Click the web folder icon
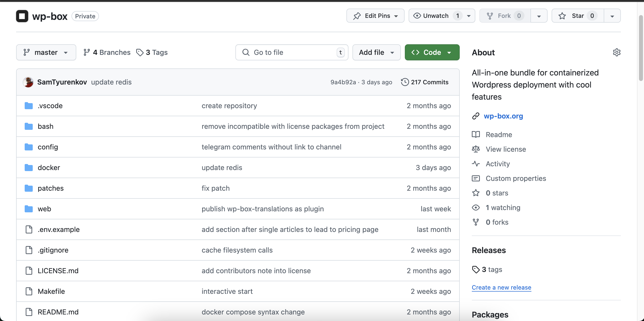This screenshot has height=321, width=644. tap(29, 209)
